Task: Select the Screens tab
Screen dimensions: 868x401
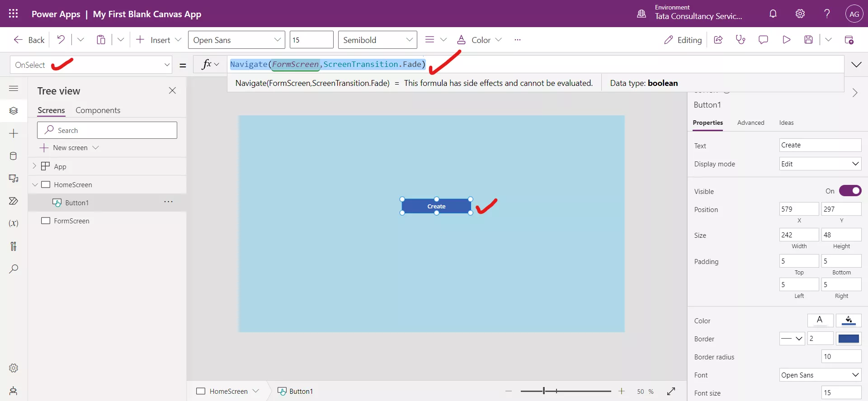Action: click(x=51, y=110)
